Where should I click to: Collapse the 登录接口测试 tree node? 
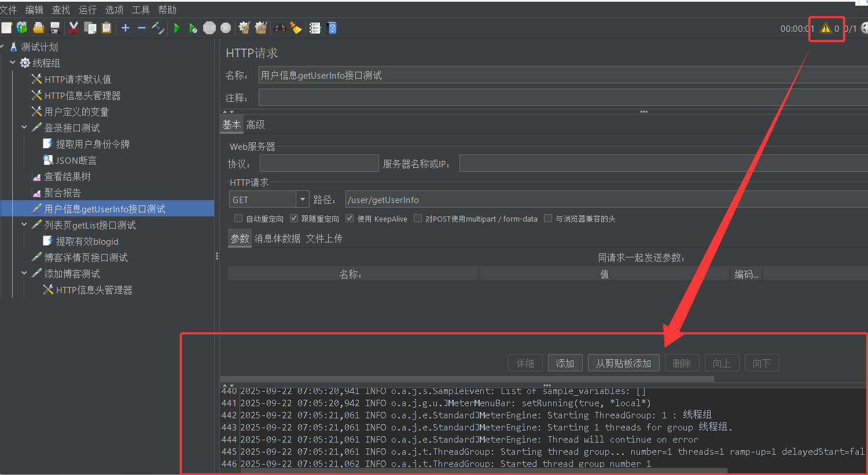tap(24, 127)
